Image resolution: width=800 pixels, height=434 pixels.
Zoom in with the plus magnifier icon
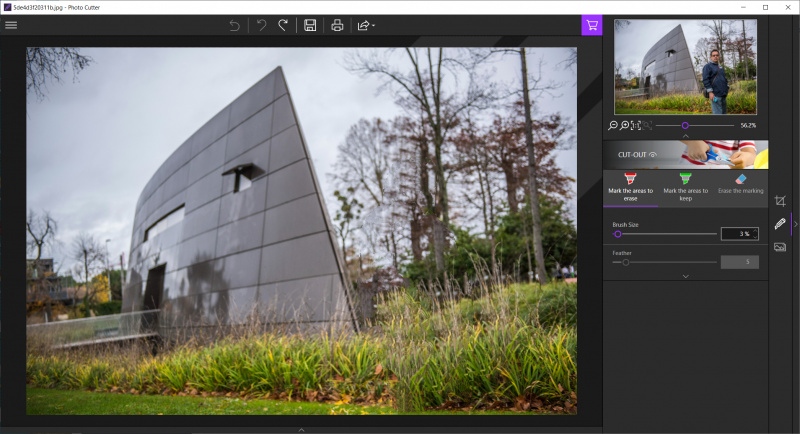(625, 125)
